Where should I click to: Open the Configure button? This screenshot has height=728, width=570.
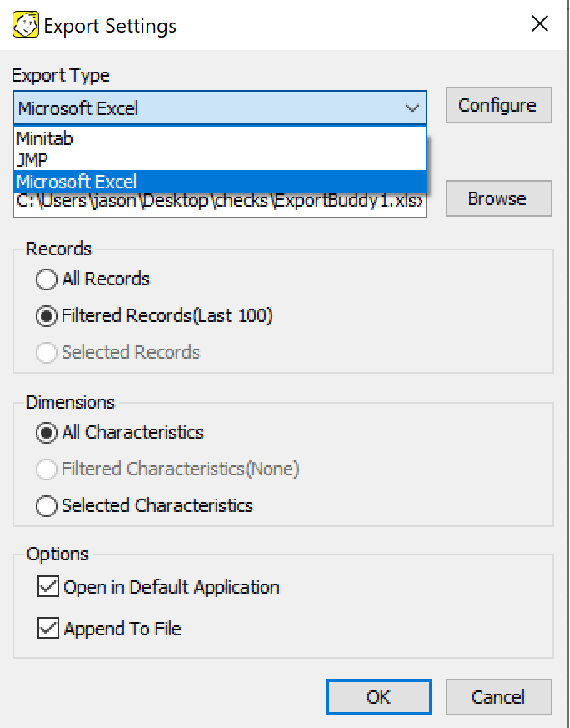(x=498, y=105)
